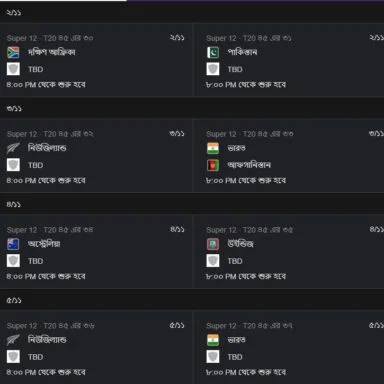
Task: Click the New Zealand fern logo in match 36
Action: coord(13,340)
